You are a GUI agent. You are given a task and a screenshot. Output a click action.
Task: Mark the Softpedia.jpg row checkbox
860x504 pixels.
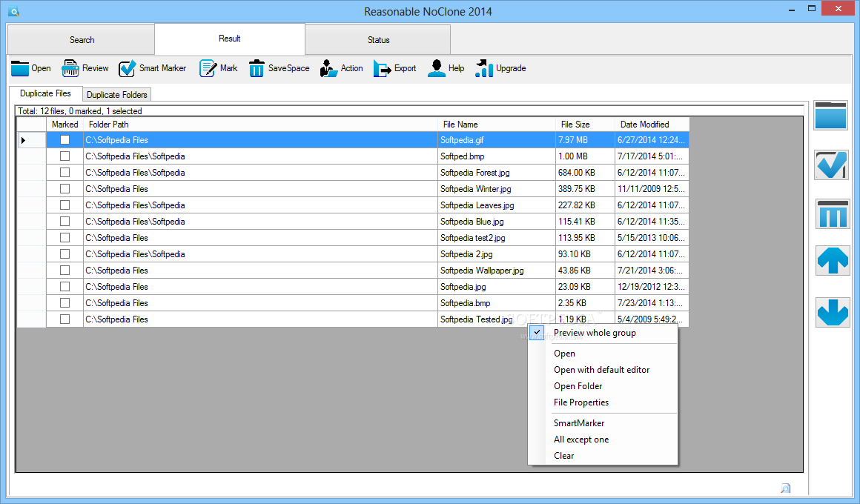click(64, 287)
